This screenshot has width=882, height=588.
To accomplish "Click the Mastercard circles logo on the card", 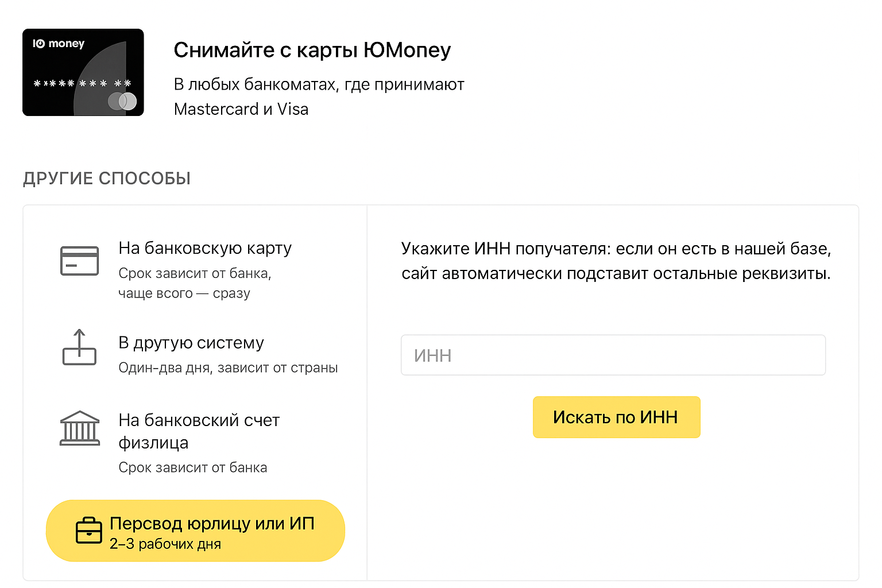I will coord(122,102).
